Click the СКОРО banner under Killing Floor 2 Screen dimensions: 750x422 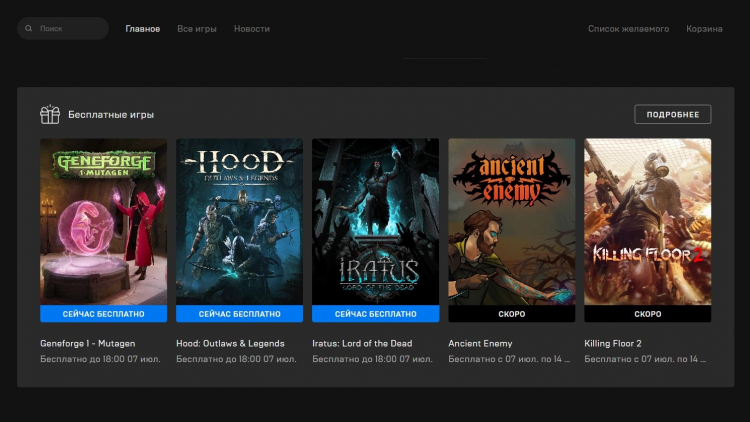tap(647, 314)
